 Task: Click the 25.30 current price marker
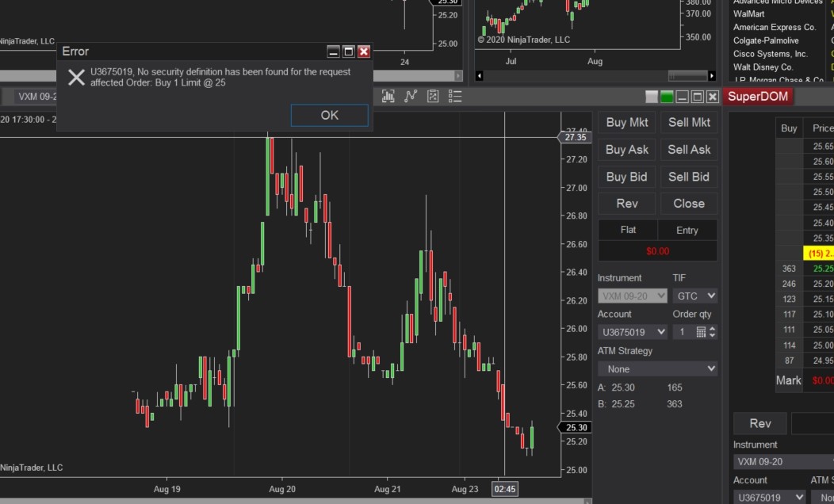[x=575, y=427]
